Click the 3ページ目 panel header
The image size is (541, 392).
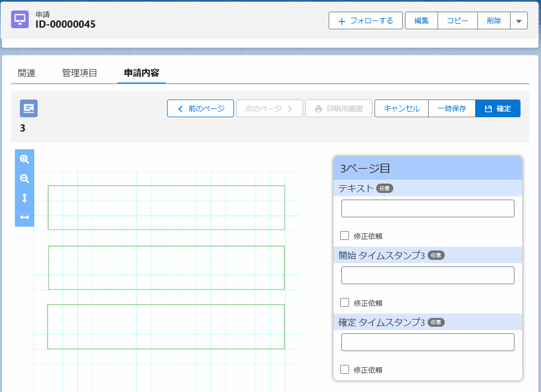pos(428,168)
